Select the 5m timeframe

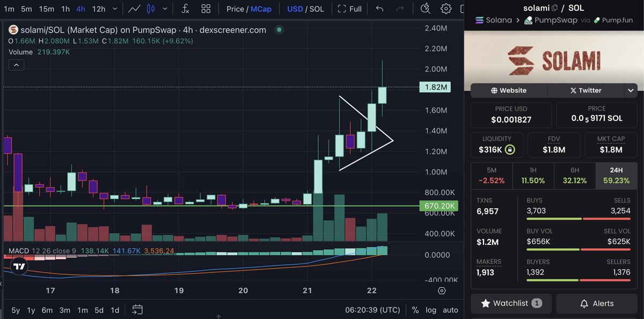coord(26,9)
